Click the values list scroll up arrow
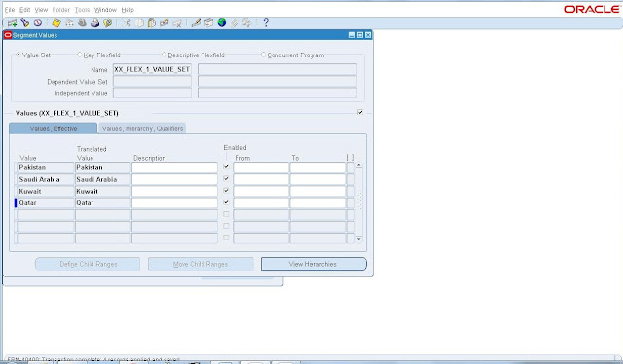This screenshot has width=623, height=364. (x=359, y=165)
